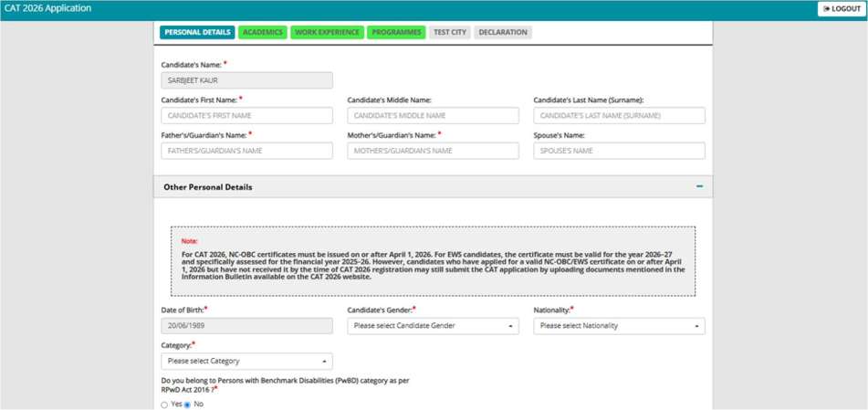The width and height of the screenshot is (868, 410).
Task: Open the Programmes tab
Action: click(396, 32)
